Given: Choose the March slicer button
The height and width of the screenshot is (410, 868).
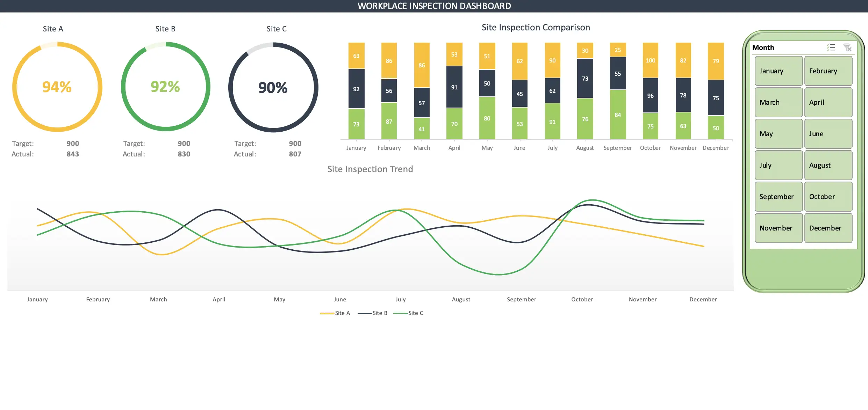Looking at the screenshot, I should [x=779, y=102].
